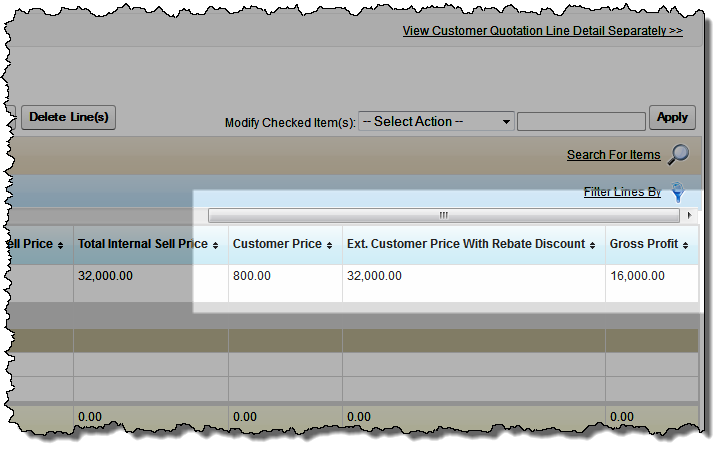The image size is (721, 454).
Task: Click sort arrows on Customer Price column
Action: click(329, 245)
